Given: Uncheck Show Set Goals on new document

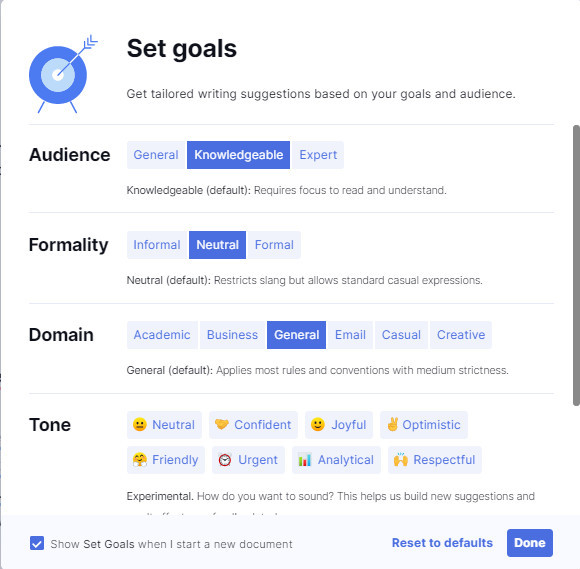Looking at the screenshot, I should (37, 543).
